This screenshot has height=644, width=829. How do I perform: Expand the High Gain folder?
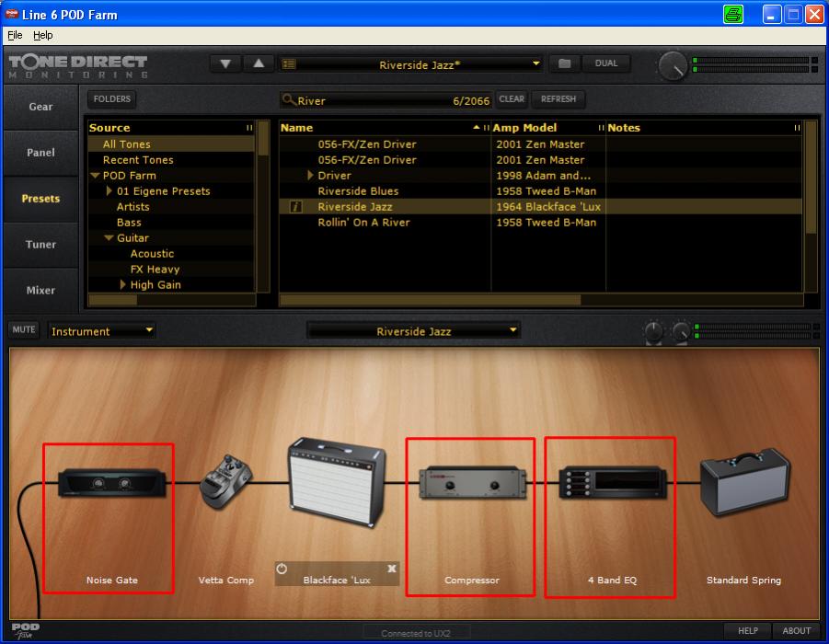pyautogui.click(x=122, y=284)
